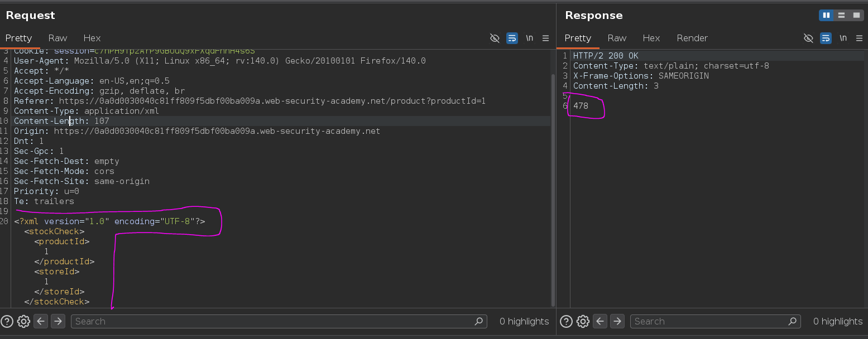
Task: Click the response body value 478
Action: 581,106
